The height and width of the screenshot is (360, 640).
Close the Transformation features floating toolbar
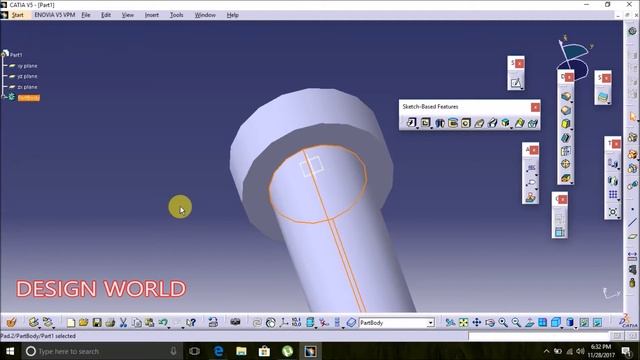[x=616, y=144]
